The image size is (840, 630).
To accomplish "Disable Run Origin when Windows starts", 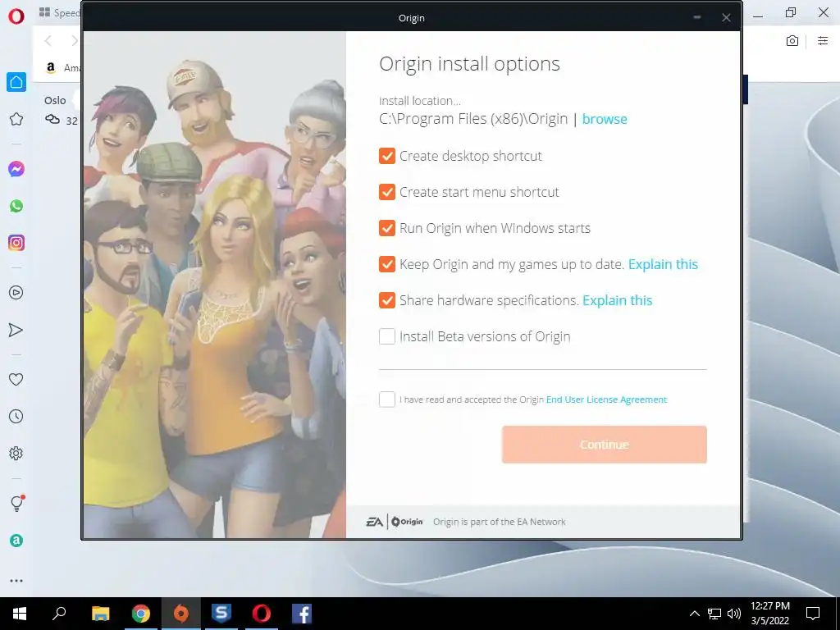I will click(387, 228).
